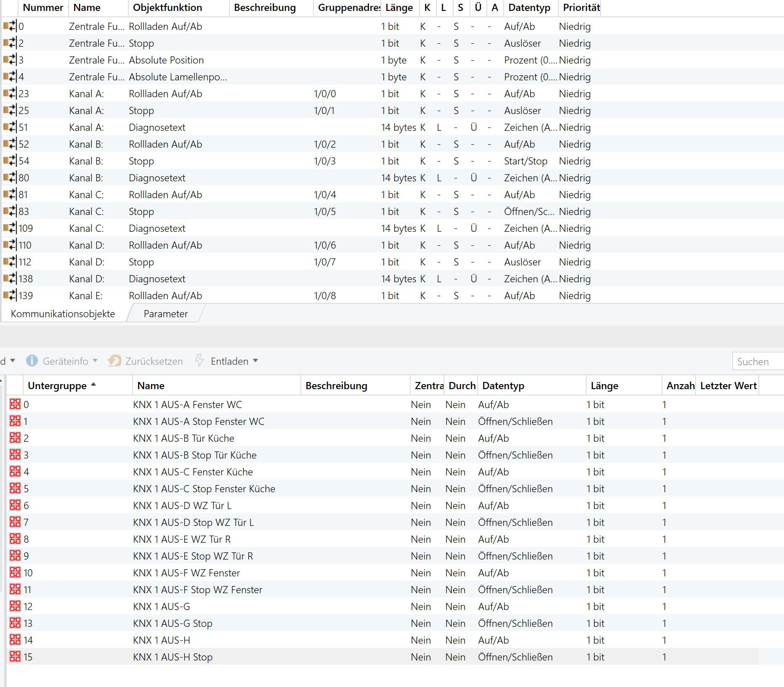Select the row 'KNX 1 AUS-F Stop WZ Fenster'
The image size is (784, 687).
pyautogui.click(x=383, y=589)
